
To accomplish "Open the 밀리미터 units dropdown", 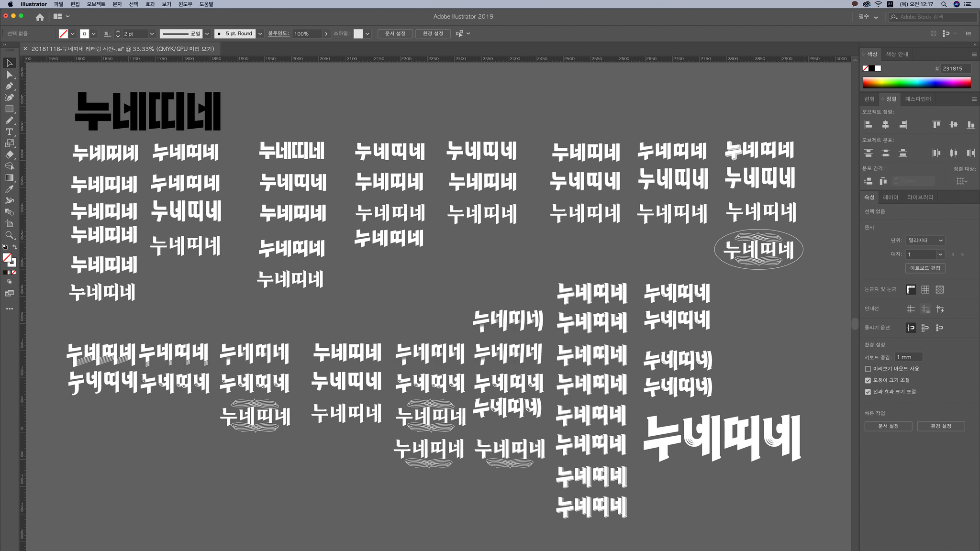I will tap(924, 241).
